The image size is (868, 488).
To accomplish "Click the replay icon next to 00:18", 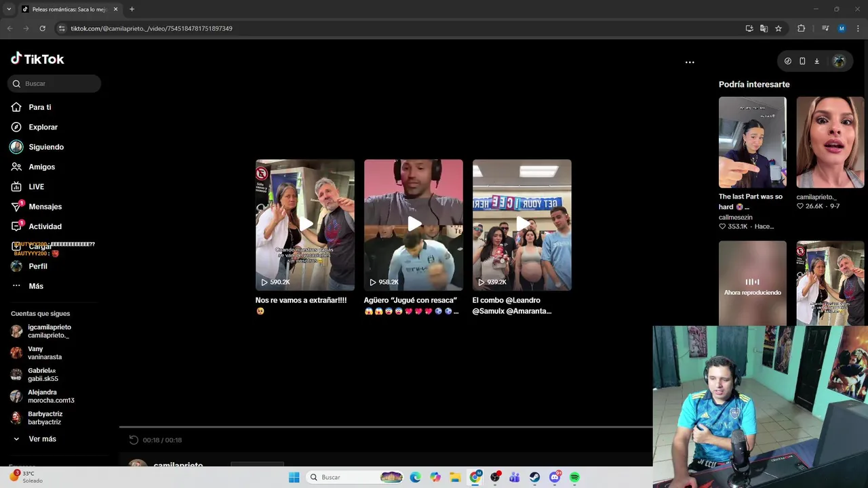I will [134, 440].
